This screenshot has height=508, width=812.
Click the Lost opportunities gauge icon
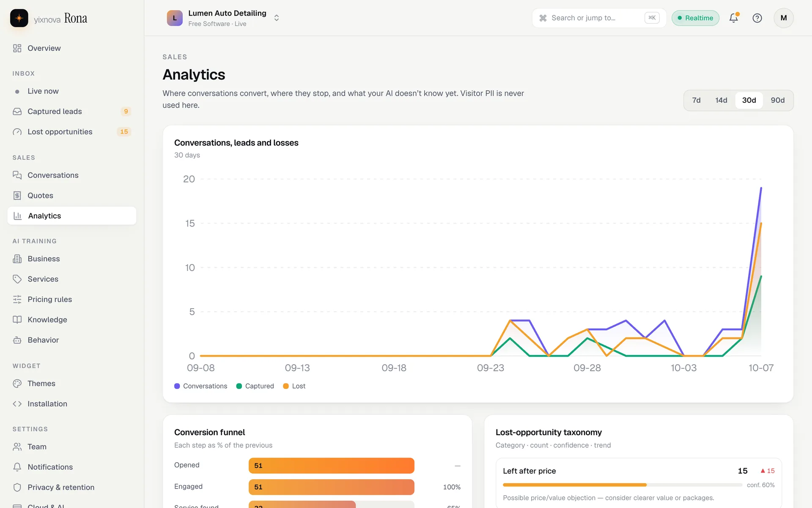point(17,132)
